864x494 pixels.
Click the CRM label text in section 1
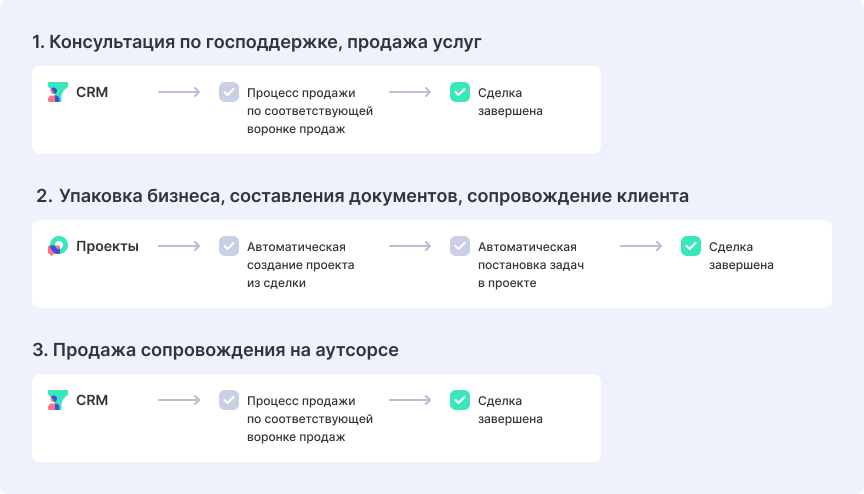92,93
